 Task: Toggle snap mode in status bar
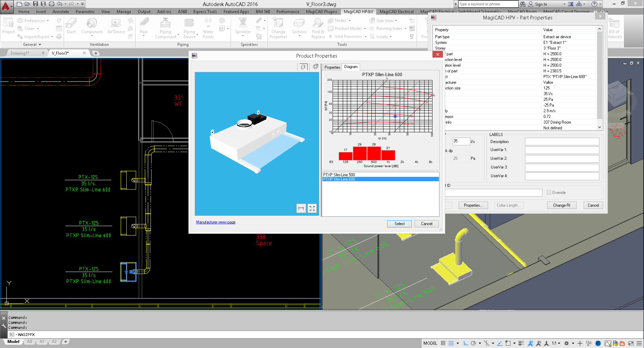[x=451, y=343]
